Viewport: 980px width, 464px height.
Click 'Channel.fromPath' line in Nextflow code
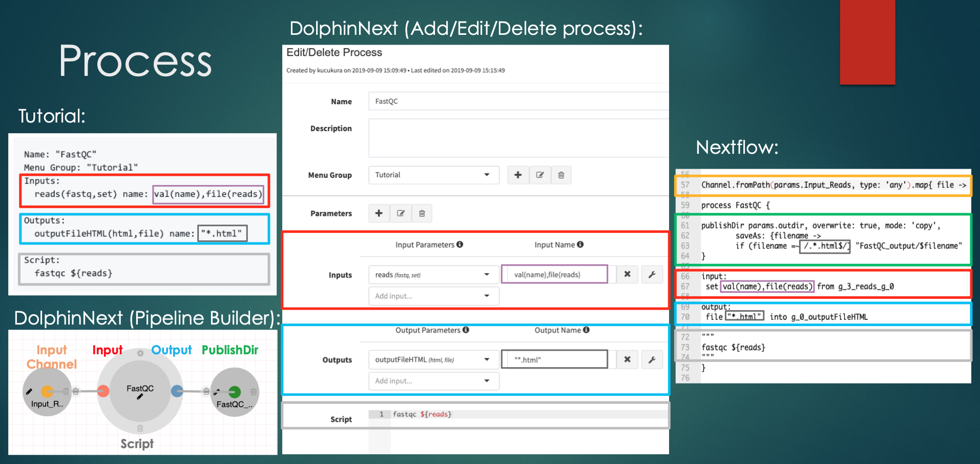coord(833,185)
